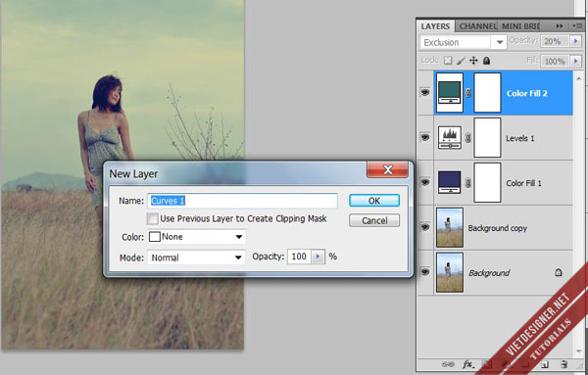Click the Levels 1 adjustment histogram icon

[x=450, y=137]
